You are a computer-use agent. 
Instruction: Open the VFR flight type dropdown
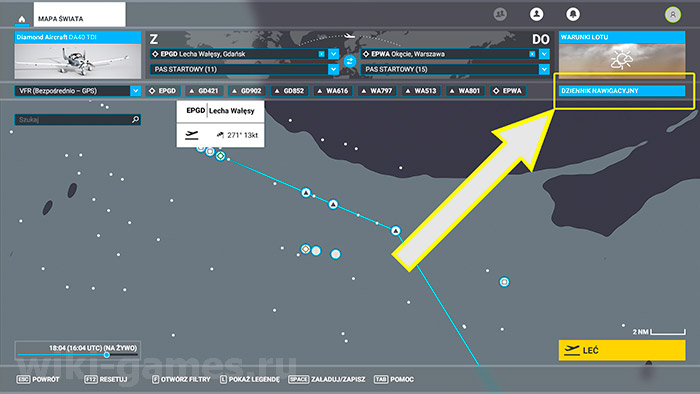tap(78, 91)
